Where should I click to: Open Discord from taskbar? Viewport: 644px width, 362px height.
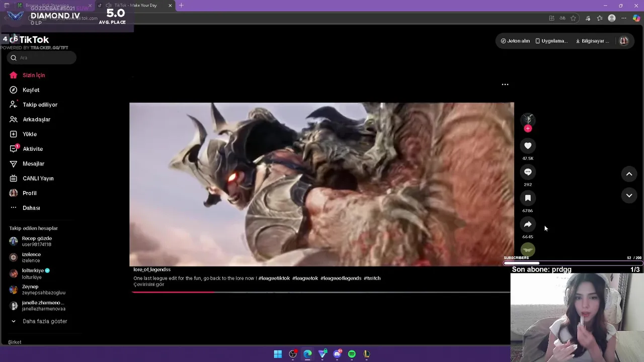coord(337,354)
